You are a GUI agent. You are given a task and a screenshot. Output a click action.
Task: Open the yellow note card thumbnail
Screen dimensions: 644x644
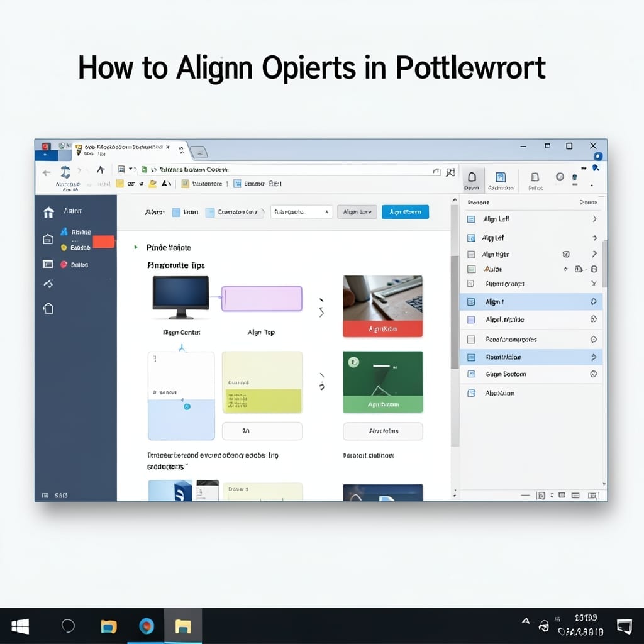coord(262,382)
